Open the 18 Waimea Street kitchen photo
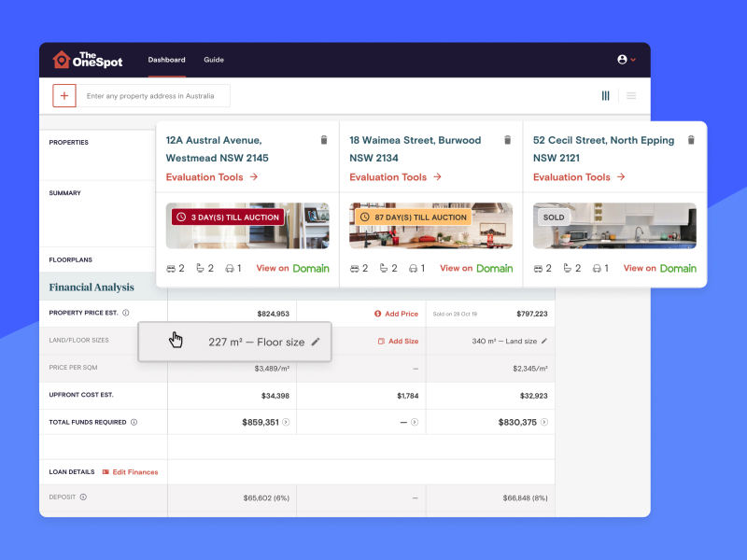Screen dimensions: 747x560 click(431, 226)
